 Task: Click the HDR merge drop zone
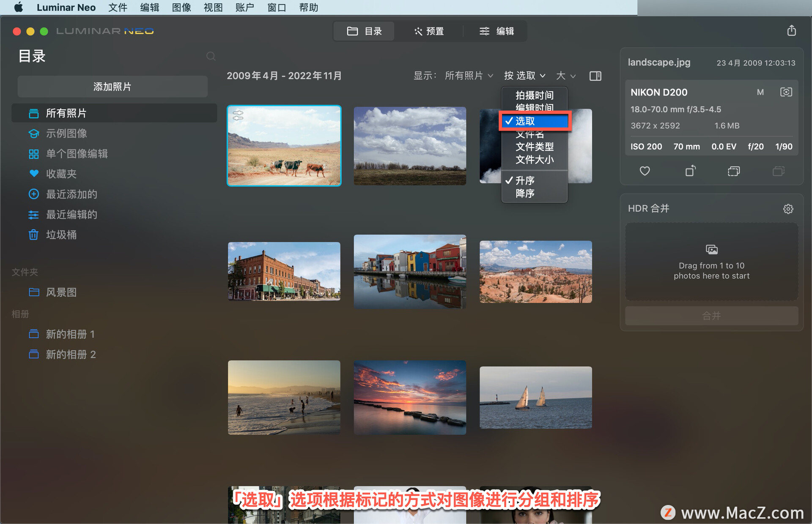pyautogui.click(x=712, y=262)
